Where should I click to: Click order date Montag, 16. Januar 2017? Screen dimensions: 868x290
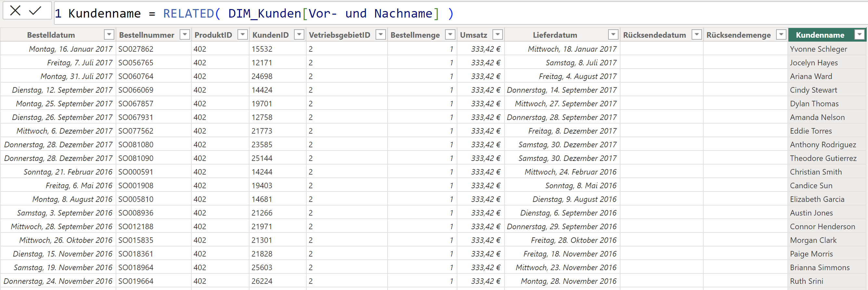pyautogui.click(x=71, y=49)
